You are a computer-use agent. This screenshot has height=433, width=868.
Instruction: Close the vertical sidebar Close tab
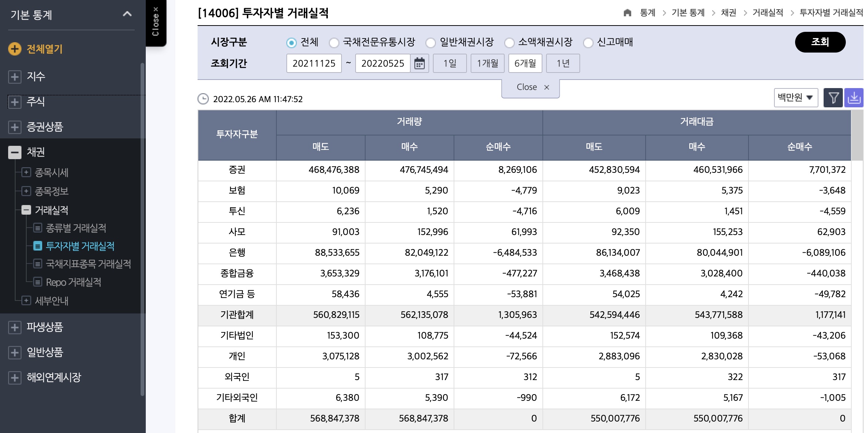tap(156, 22)
